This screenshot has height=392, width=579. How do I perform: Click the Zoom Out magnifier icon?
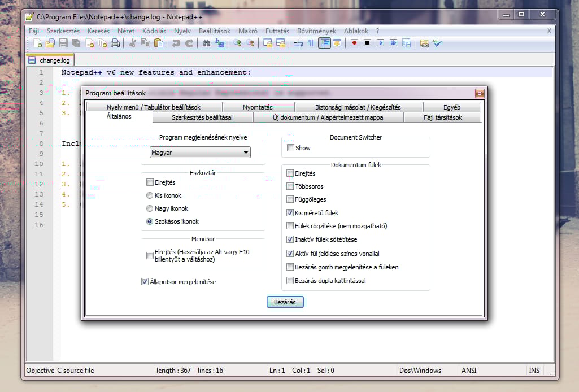(250, 43)
